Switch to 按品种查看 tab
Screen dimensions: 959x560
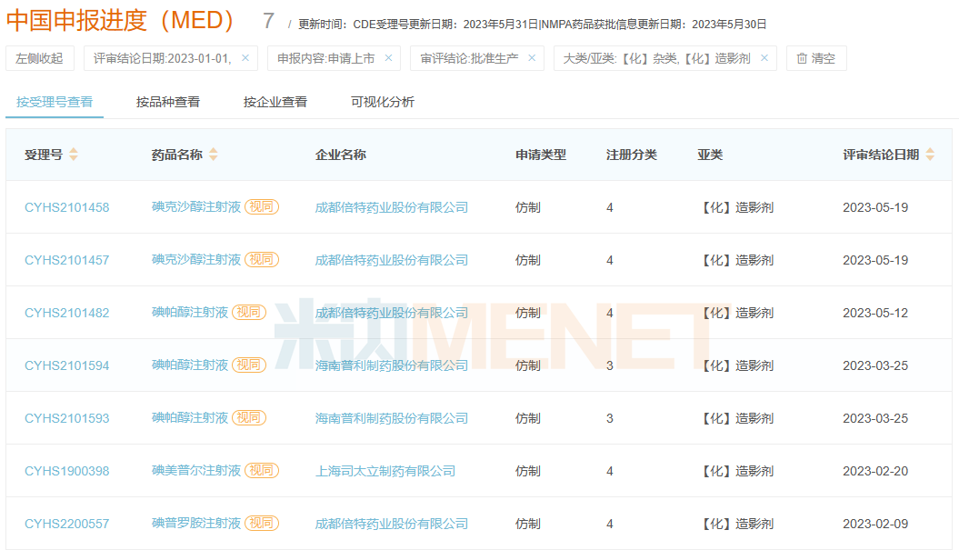tap(168, 102)
